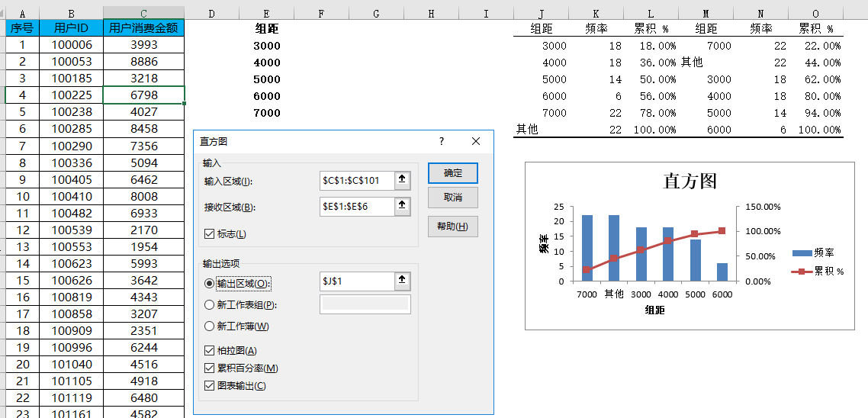Click the help question mark in 直方图 dialog
Screen dimensions: 868x418
[x=442, y=141]
